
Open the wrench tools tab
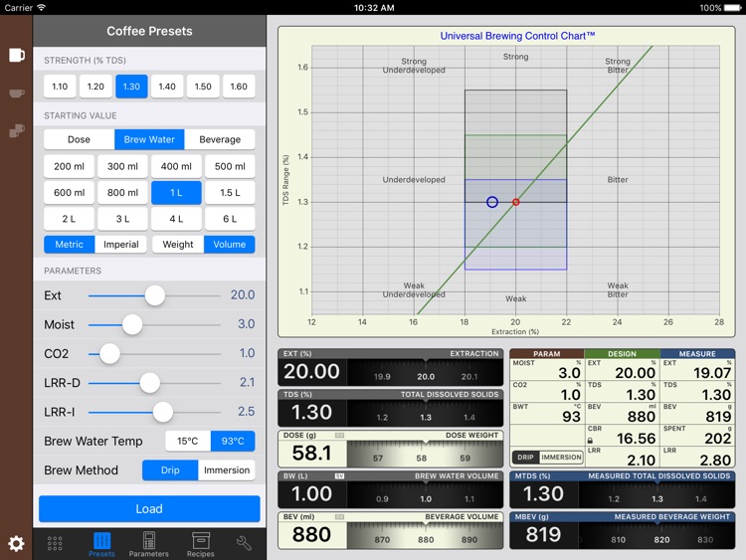244,543
